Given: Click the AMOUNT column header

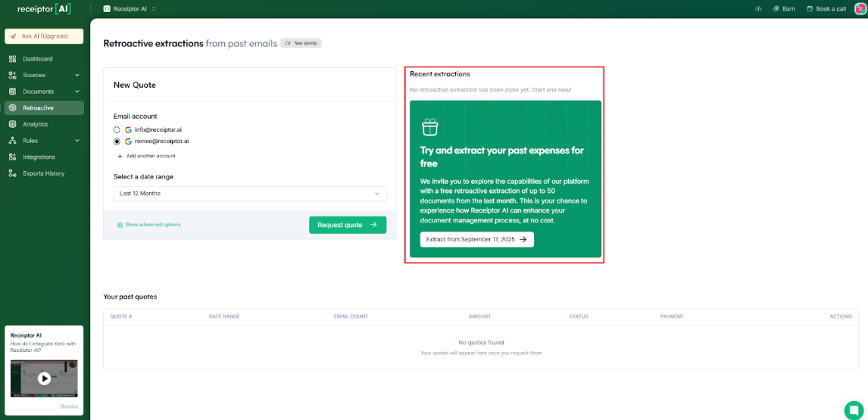Looking at the screenshot, I should click(479, 316).
